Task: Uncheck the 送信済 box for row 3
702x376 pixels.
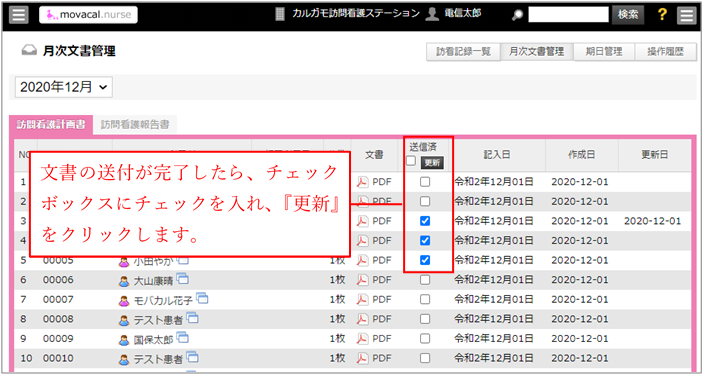Action: point(425,221)
